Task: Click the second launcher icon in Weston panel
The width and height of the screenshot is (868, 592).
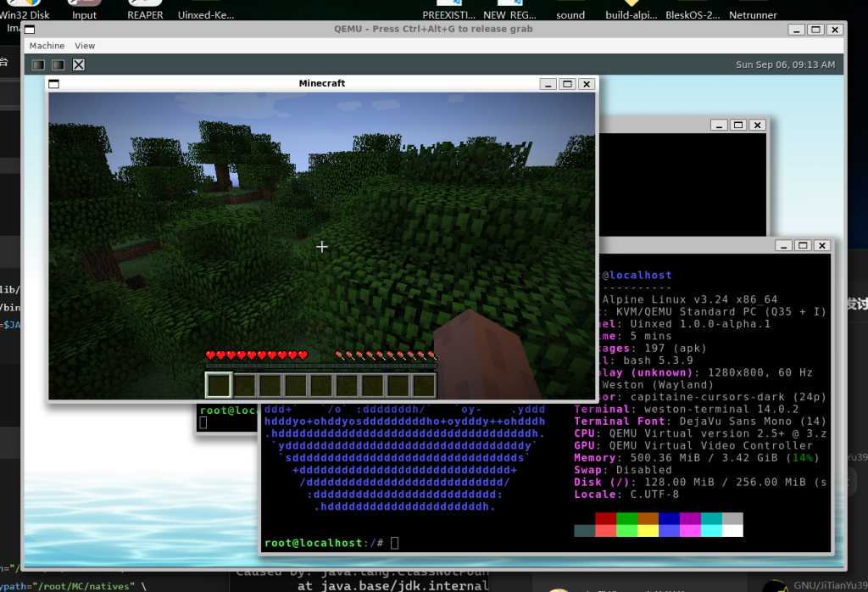Action: (58, 64)
